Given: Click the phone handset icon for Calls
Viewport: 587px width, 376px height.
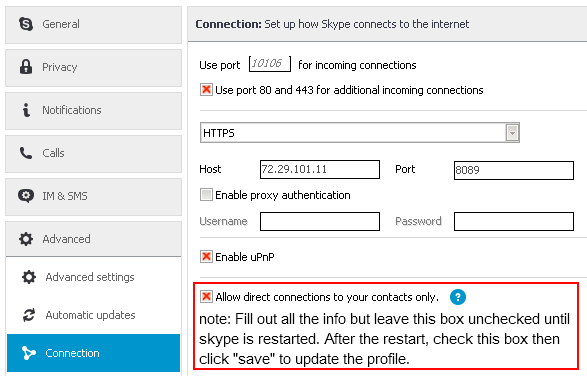Looking at the screenshot, I should click(26, 153).
